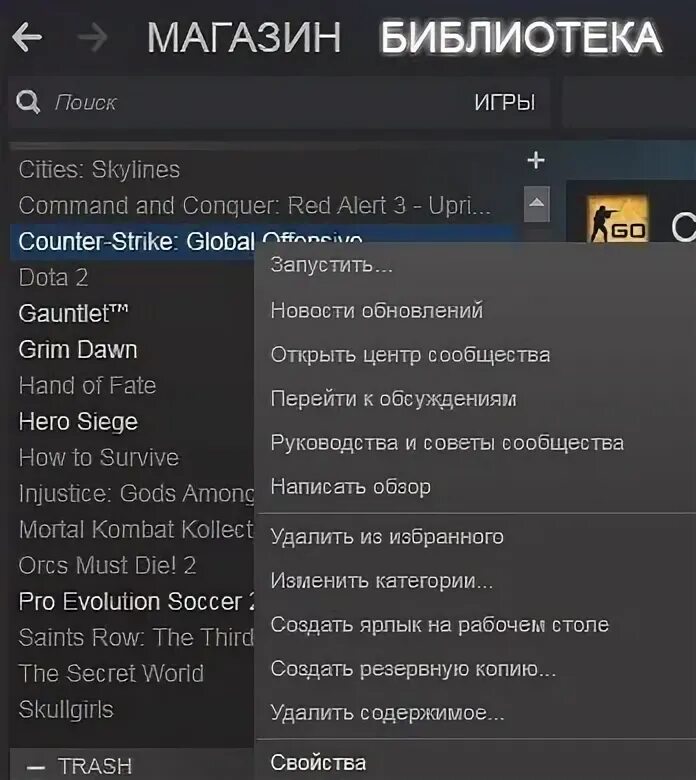The image size is (696, 780).
Task: Select Command and Conquer: Red Alert 3
Action: [x=255, y=205]
